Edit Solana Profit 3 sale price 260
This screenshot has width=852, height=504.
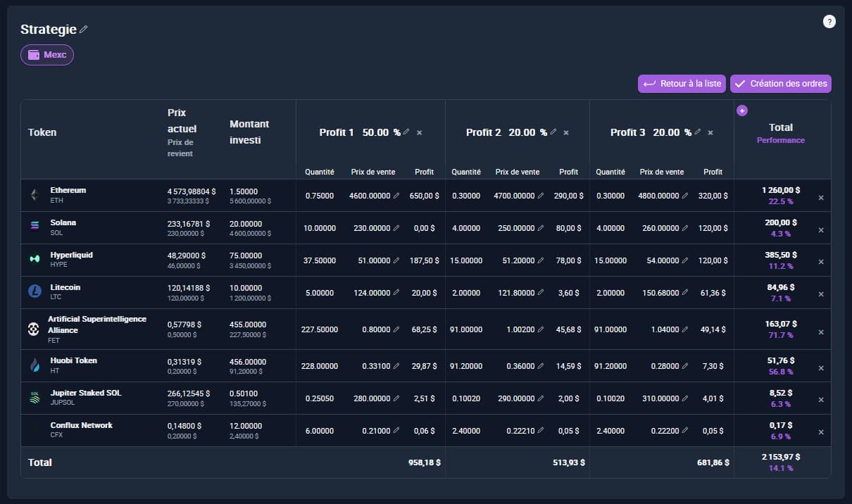pyautogui.click(x=684, y=228)
